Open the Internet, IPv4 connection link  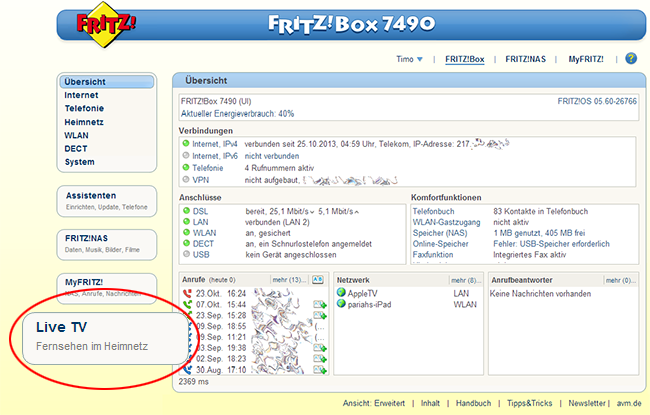point(215,144)
